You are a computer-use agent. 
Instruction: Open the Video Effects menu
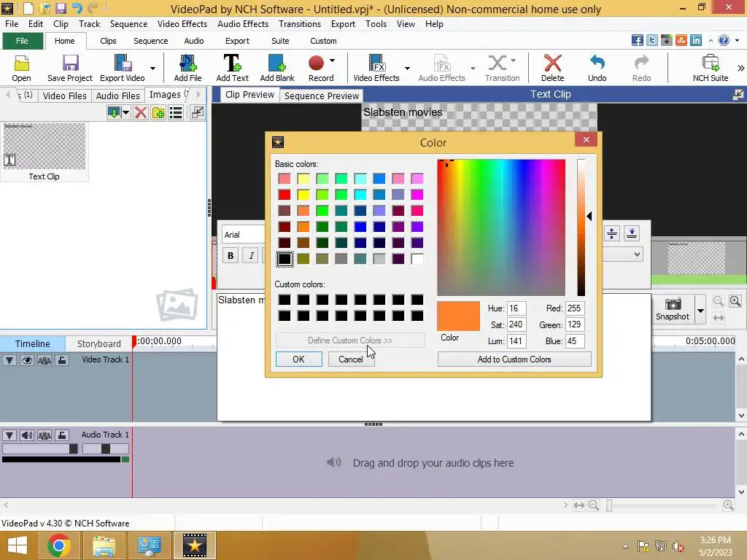click(x=182, y=24)
